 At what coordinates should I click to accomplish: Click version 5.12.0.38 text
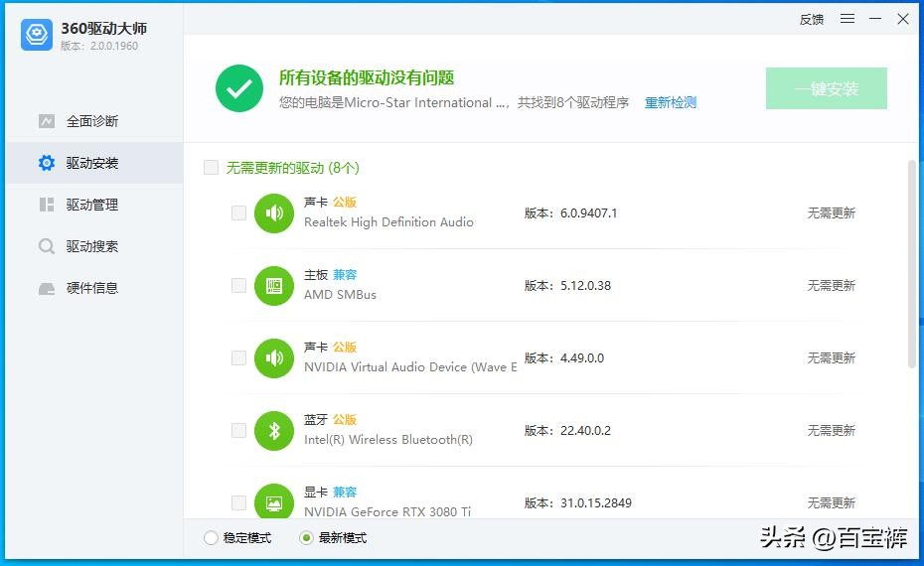(586, 286)
